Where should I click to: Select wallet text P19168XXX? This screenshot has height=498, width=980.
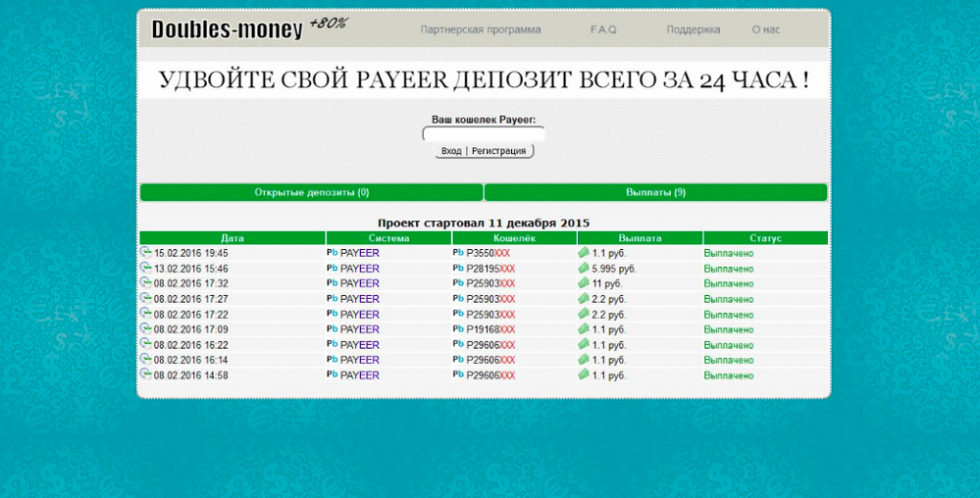(491, 329)
